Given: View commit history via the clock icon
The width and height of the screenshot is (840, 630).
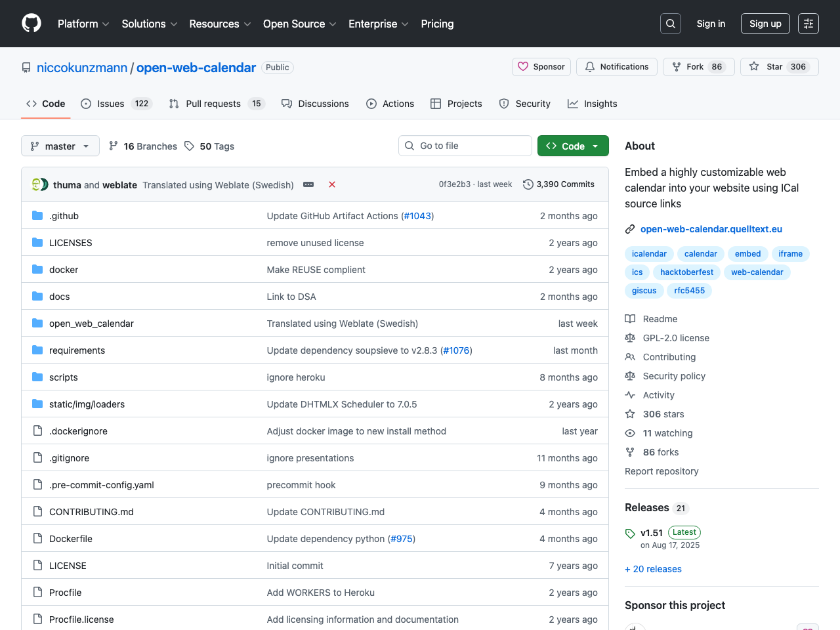Looking at the screenshot, I should pyautogui.click(x=529, y=184).
